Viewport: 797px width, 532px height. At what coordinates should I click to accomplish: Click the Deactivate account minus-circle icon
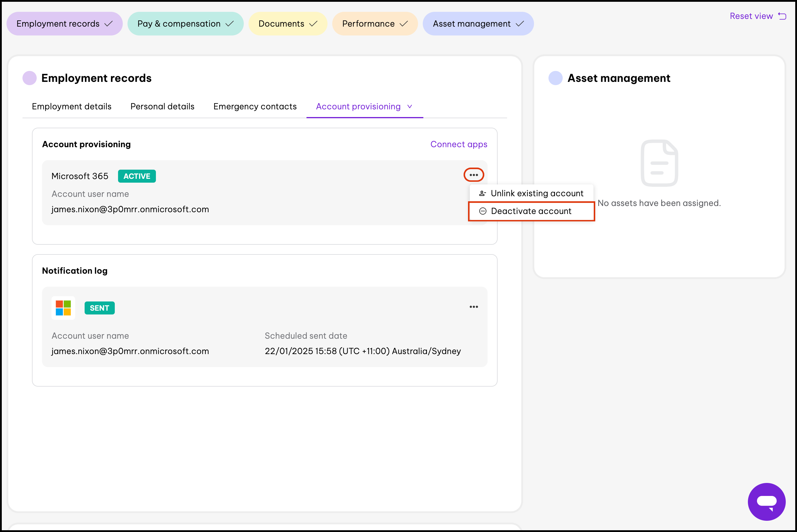tap(483, 211)
